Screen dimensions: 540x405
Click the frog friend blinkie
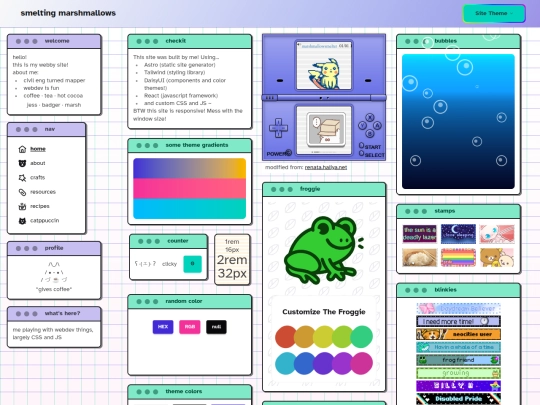click(458, 360)
